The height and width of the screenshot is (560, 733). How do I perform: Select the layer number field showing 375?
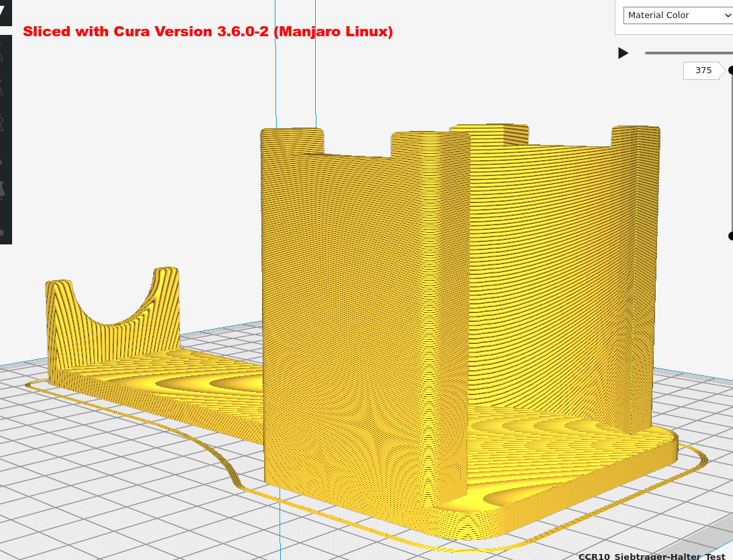tap(703, 71)
